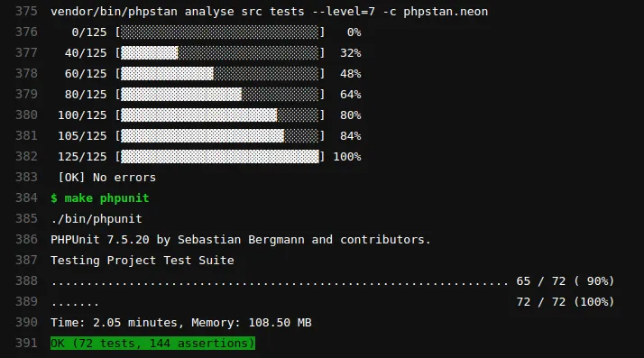
Task: Click the Time and Memory line
Action: click(181, 323)
